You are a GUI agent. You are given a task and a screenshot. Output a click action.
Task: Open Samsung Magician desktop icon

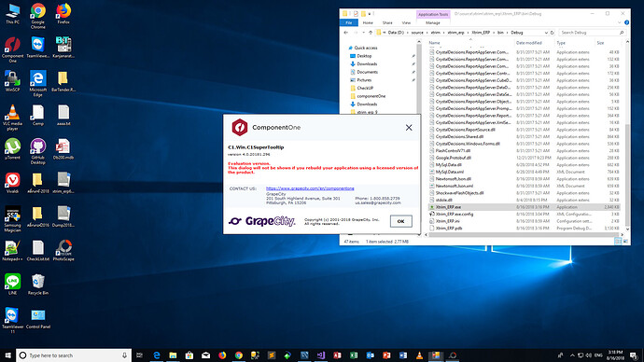pyautogui.click(x=12, y=219)
